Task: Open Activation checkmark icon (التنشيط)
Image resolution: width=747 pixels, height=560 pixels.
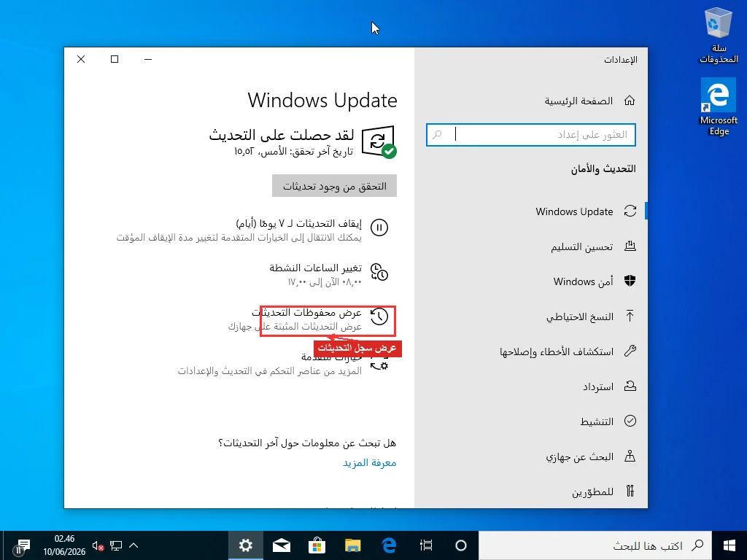Action: pos(630,421)
